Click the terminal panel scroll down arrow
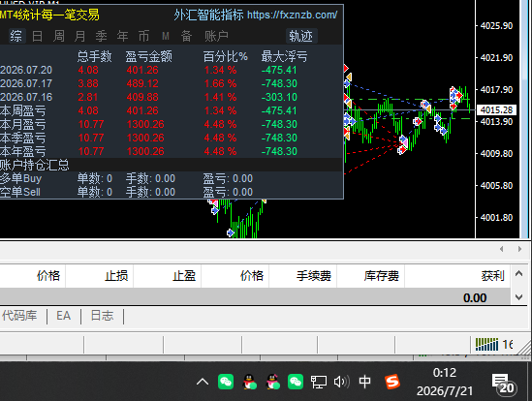 [x=518, y=297]
